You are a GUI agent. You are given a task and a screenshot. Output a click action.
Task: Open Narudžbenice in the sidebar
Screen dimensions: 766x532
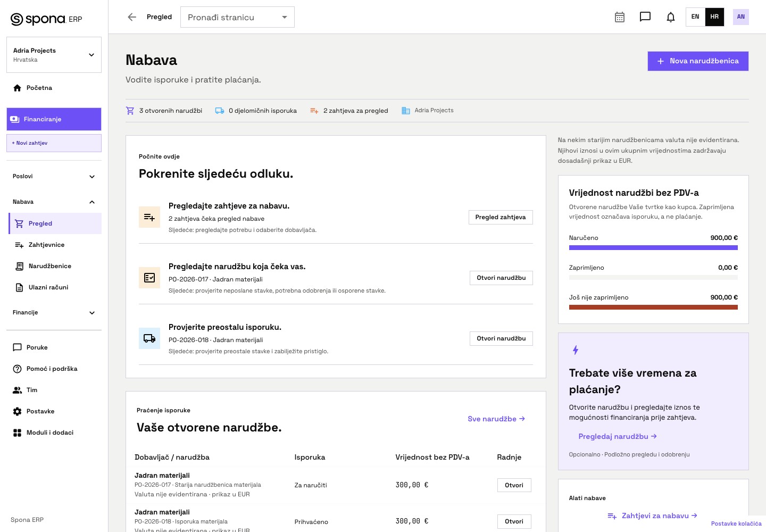[x=55, y=266]
